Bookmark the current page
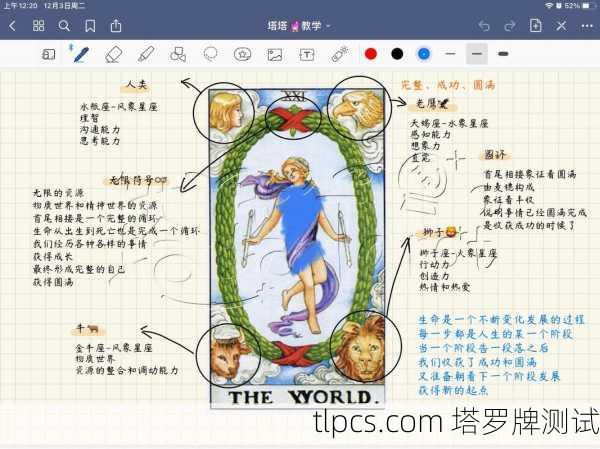The height and width of the screenshot is (449, 600). [91, 25]
